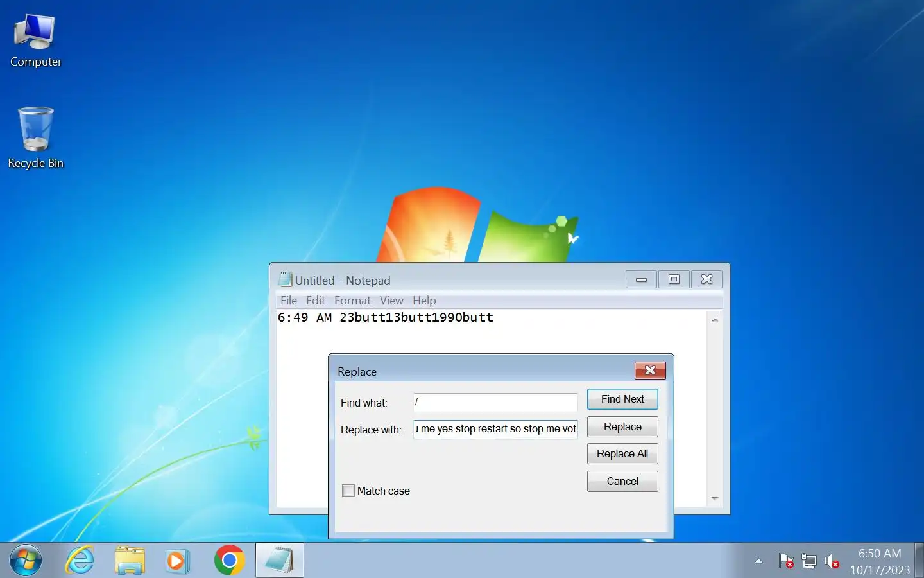
Task: Open the volume speaker tray icon
Action: [x=832, y=561]
